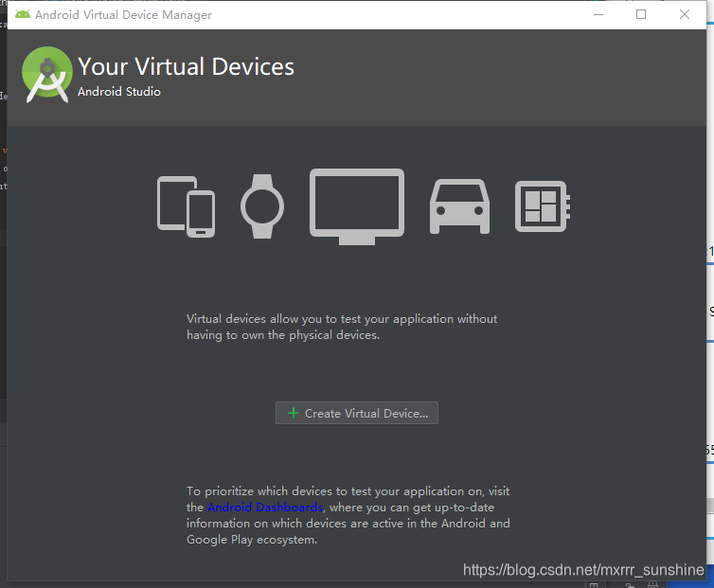Screen dimensions: 714x588
Task: Click the 'Android Virtual Device Manager' title text
Action: (x=123, y=15)
